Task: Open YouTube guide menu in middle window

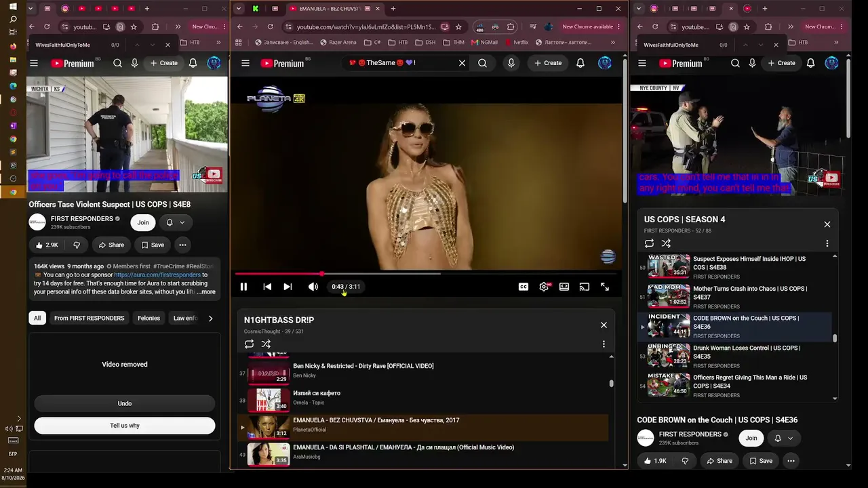Action: pos(245,63)
